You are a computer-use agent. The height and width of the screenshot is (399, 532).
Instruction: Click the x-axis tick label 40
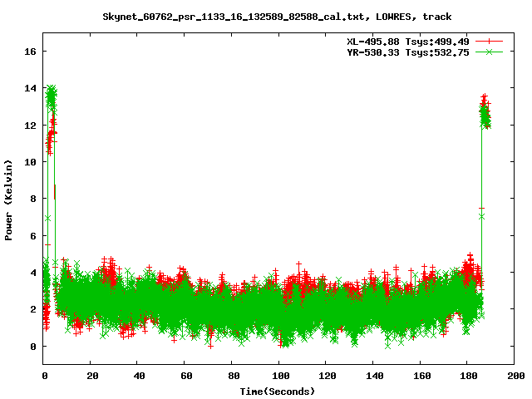tap(139, 376)
